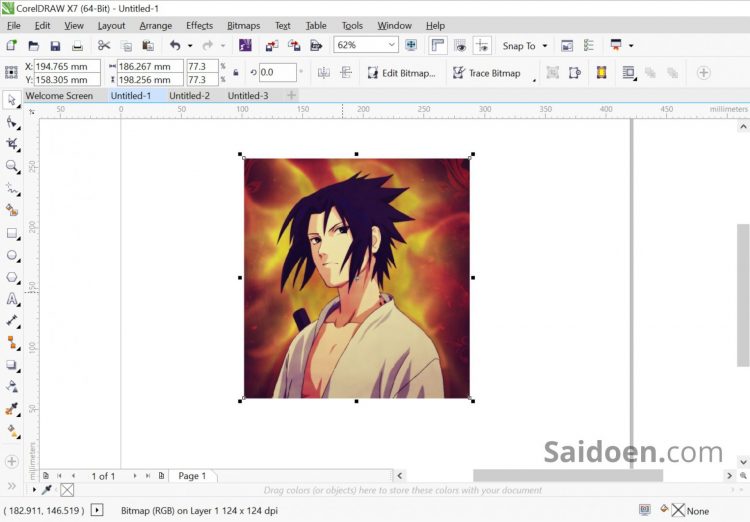Click the Undo button
The width and height of the screenshot is (750, 522).
coord(175,45)
